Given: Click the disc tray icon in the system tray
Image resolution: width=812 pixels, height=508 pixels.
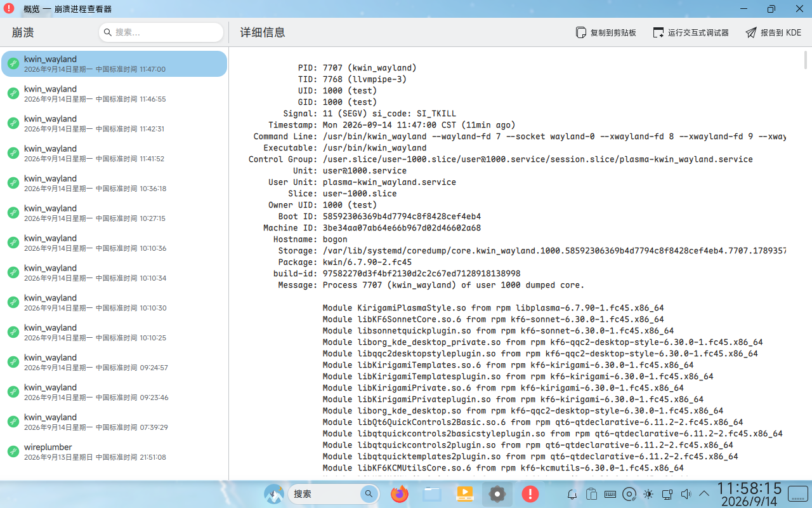Looking at the screenshot, I should (x=629, y=494).
